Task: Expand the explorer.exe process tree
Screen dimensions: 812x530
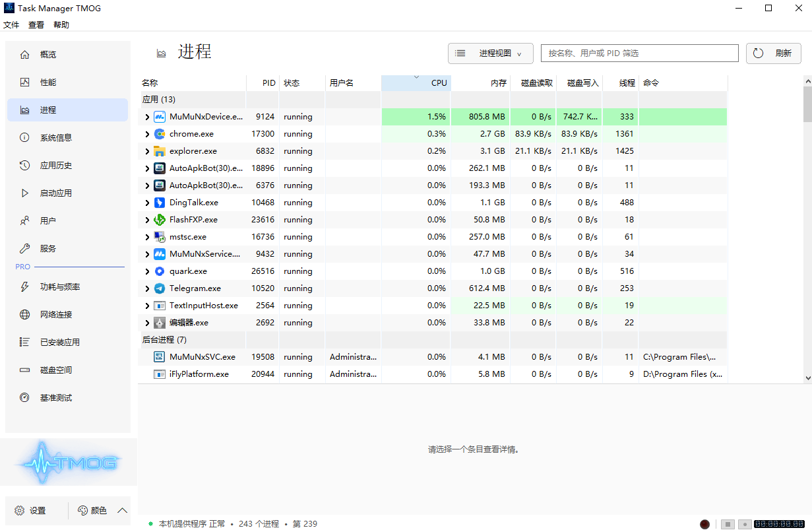Action: point(147,151)
